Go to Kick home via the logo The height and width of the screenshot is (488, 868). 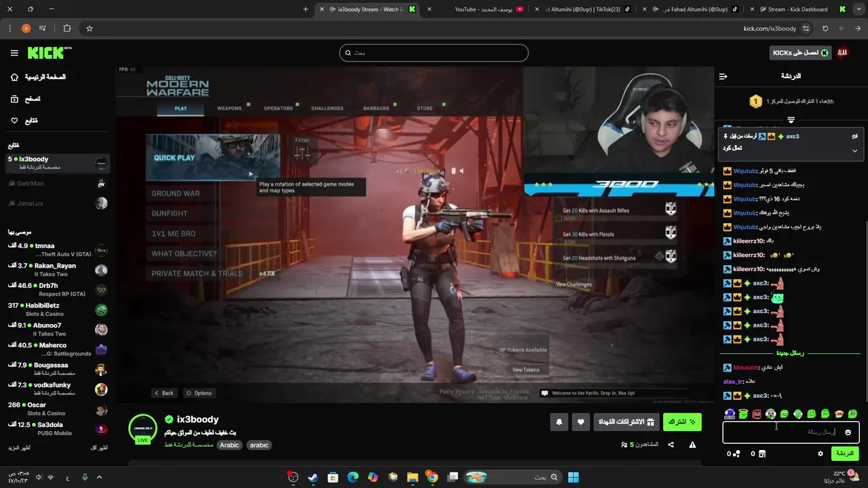tap(50, 53)
